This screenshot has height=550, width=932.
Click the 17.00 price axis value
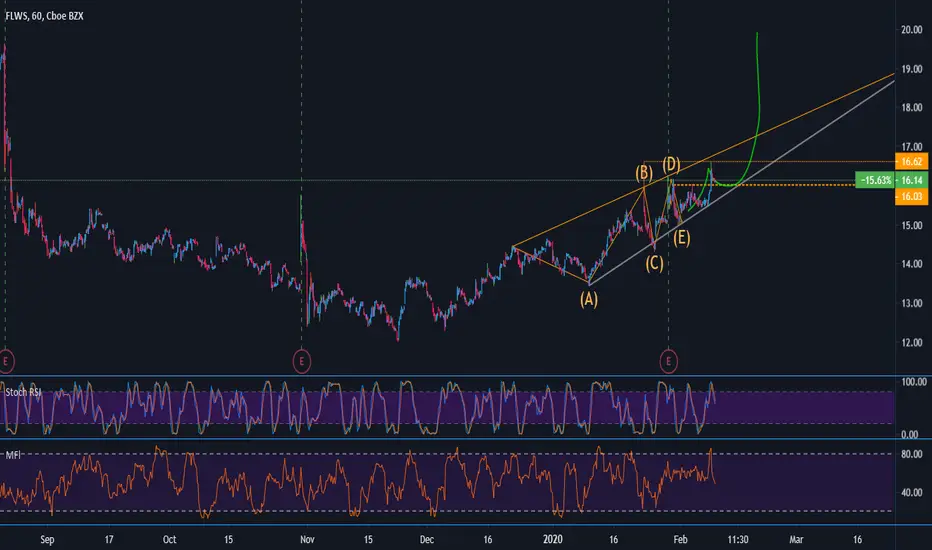tap(911, 146)
